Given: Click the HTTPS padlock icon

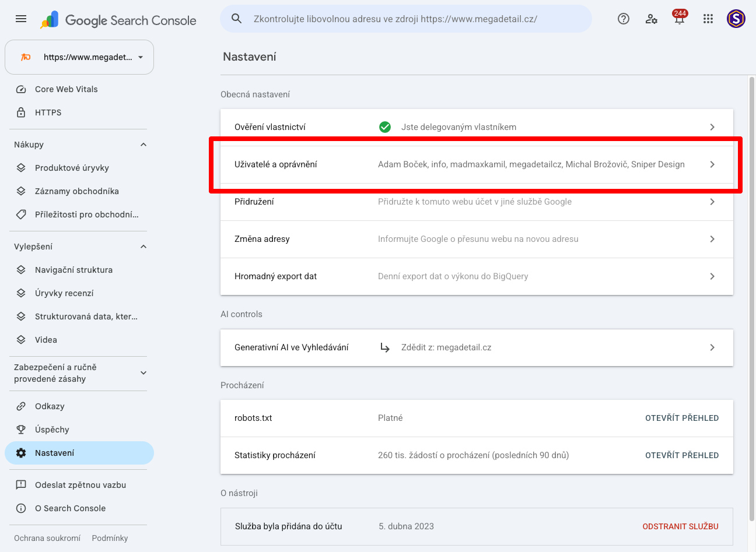Looking at the screenshot, I should [21, 112].
